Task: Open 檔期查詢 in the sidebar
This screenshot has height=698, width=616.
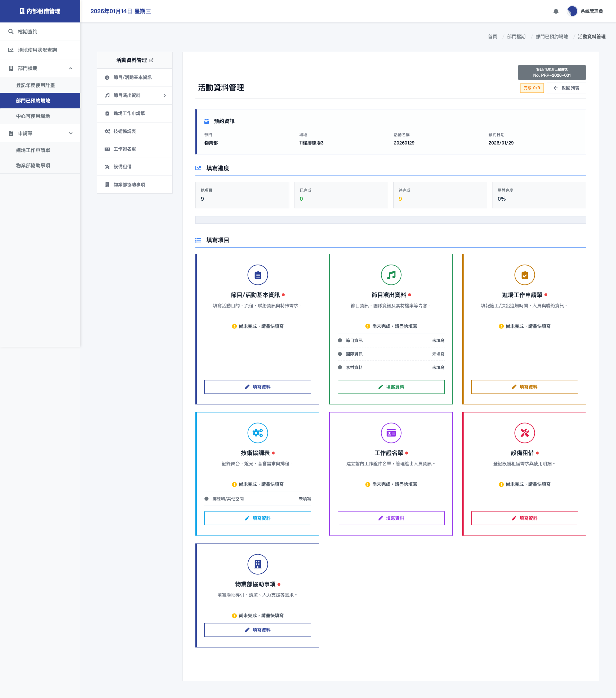Action: pyautogui.click(x=28, y=32)
